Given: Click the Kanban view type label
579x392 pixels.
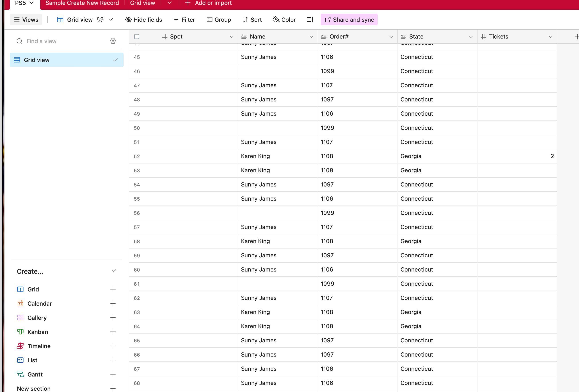Looking at the screenshot, I should pyautogui.click(x=38, y=332).
